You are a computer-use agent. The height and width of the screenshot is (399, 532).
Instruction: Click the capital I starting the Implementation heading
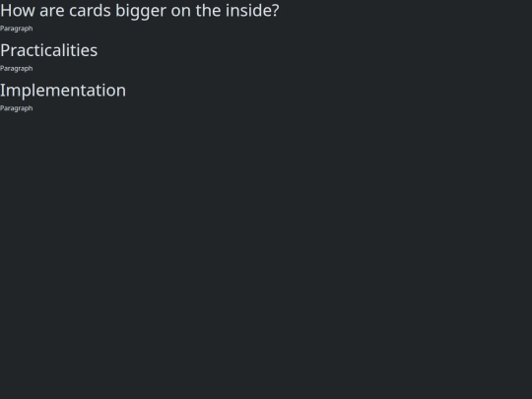[2, 91]
